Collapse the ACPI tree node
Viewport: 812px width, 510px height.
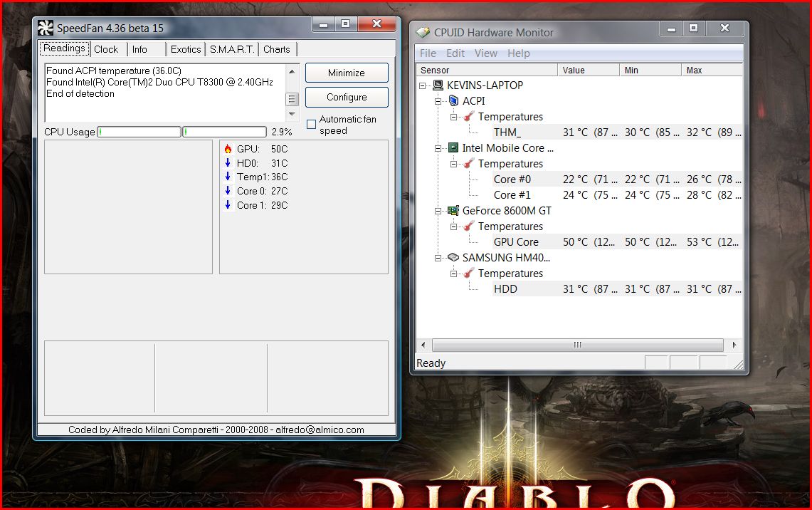coord(438,101)
